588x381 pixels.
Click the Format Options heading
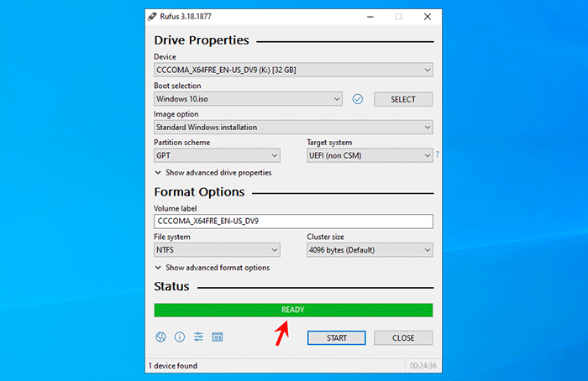pyautogui.click(x=199, y=192)
